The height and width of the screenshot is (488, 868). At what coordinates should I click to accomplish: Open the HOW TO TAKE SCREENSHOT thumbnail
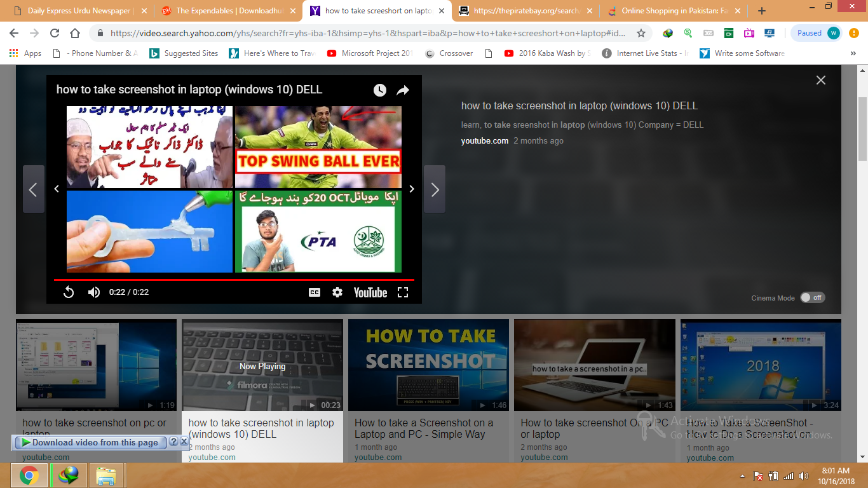point(428,365)
